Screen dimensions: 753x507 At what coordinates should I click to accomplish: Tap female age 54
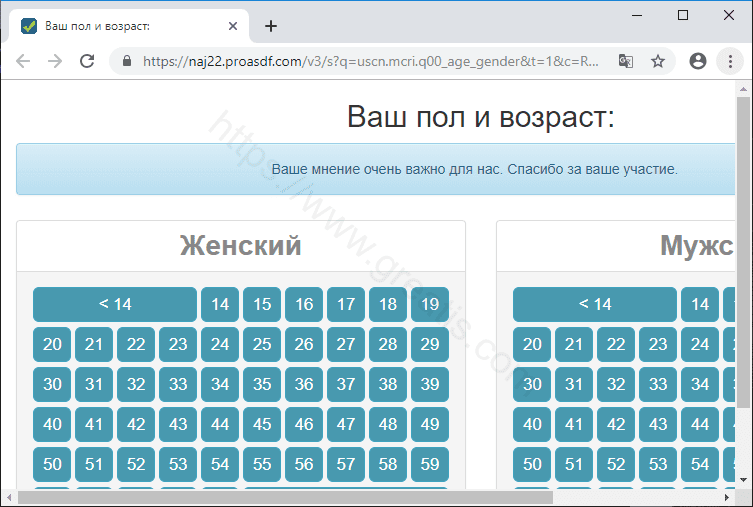coord(220,464)
